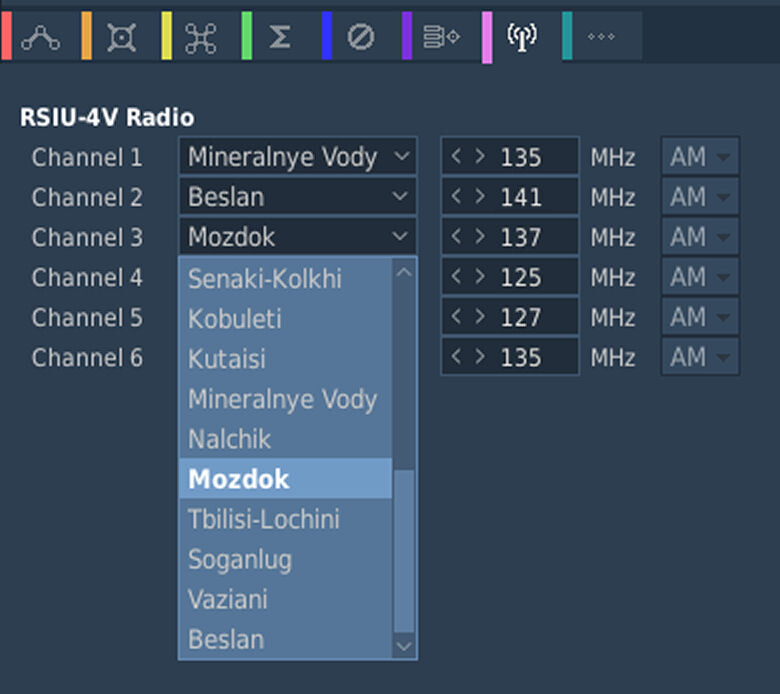Open the three-dots more options tab
The image size is (780, 694).
pos(602,37)
